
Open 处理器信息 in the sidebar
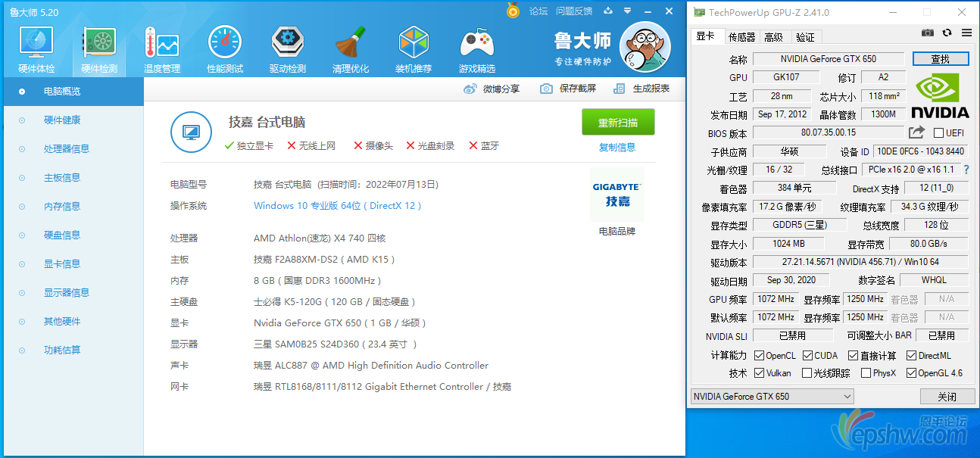[67, 149]
